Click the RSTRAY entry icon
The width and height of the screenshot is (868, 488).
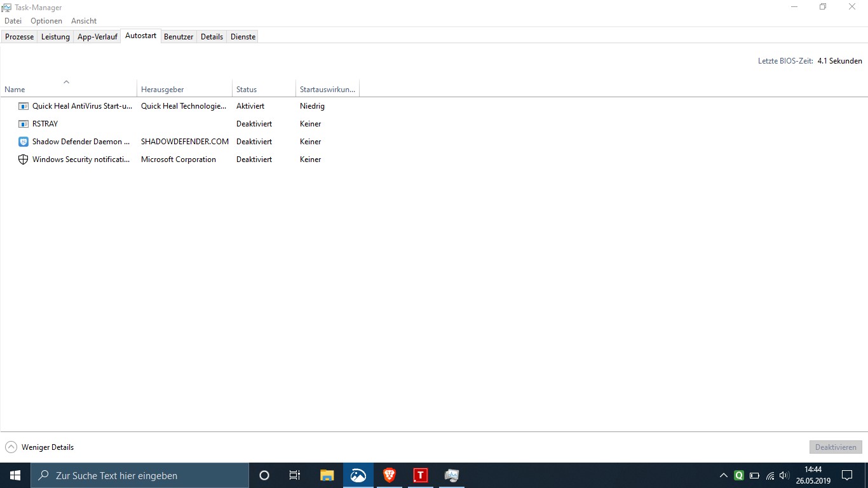coord(24,124)
